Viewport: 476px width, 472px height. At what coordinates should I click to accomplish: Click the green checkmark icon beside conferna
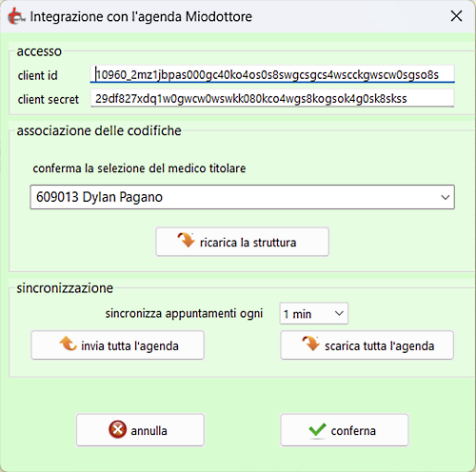click(x=317, y=430)
